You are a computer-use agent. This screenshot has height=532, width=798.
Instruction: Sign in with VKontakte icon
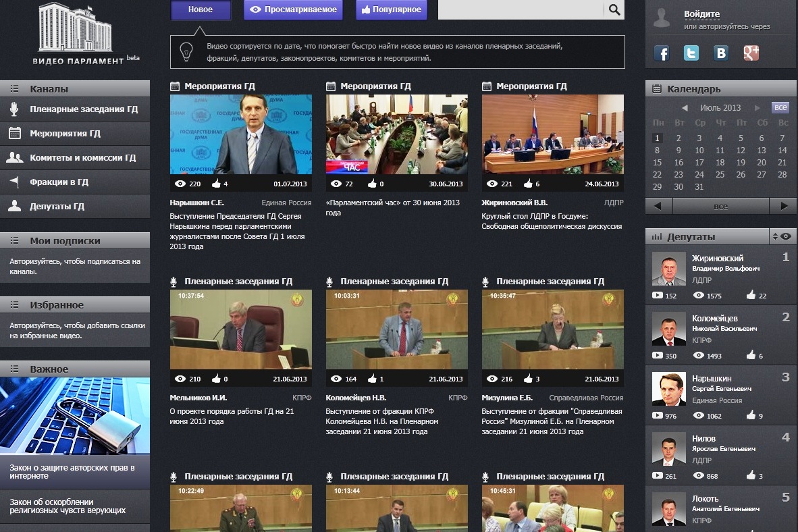pos(721,53)
